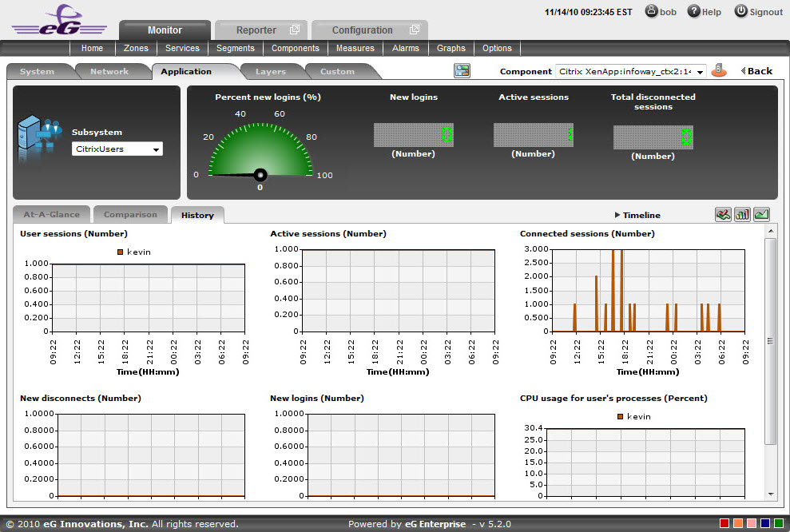The image size is (790, 532).
Task: Click the Subsystem computers icon
Action: click(x=39, y=136)
